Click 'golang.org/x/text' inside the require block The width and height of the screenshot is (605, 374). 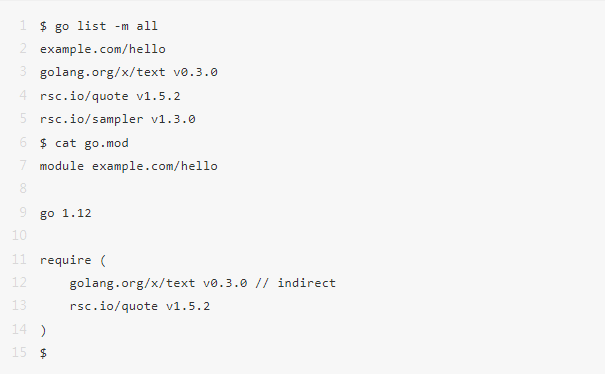click(132, 283)
